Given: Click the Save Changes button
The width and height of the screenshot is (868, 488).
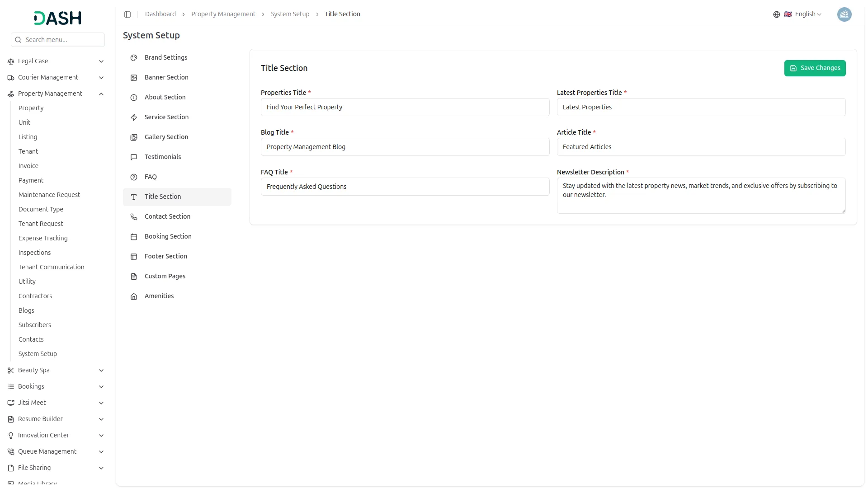Looking at the screenshot, I should point(815,68).
